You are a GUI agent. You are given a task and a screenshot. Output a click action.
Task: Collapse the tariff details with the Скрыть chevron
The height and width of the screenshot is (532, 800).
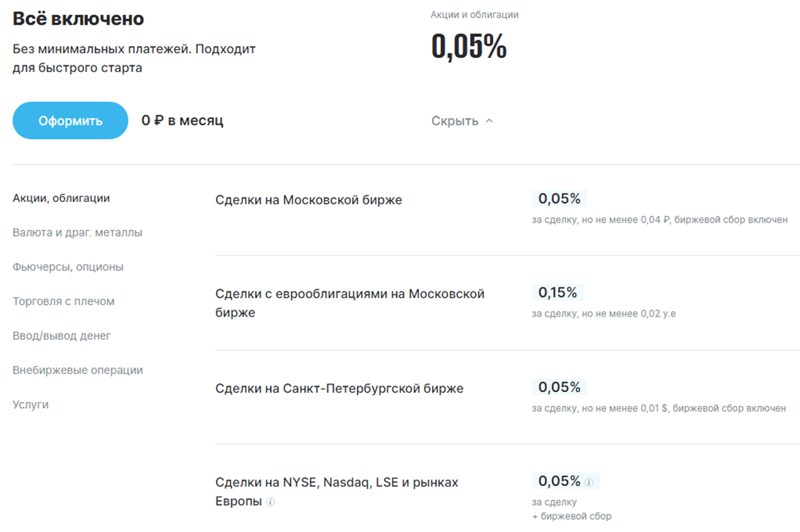[x=489, y=121]
